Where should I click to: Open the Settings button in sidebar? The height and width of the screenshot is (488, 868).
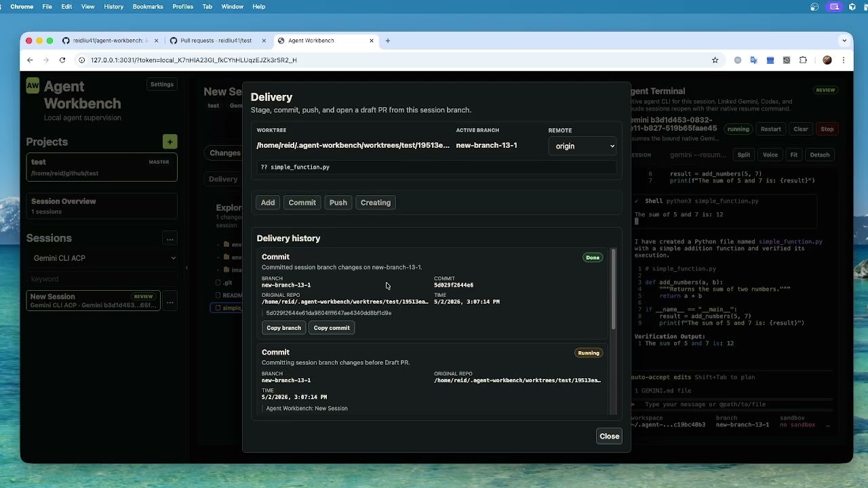tap(161, 85)
